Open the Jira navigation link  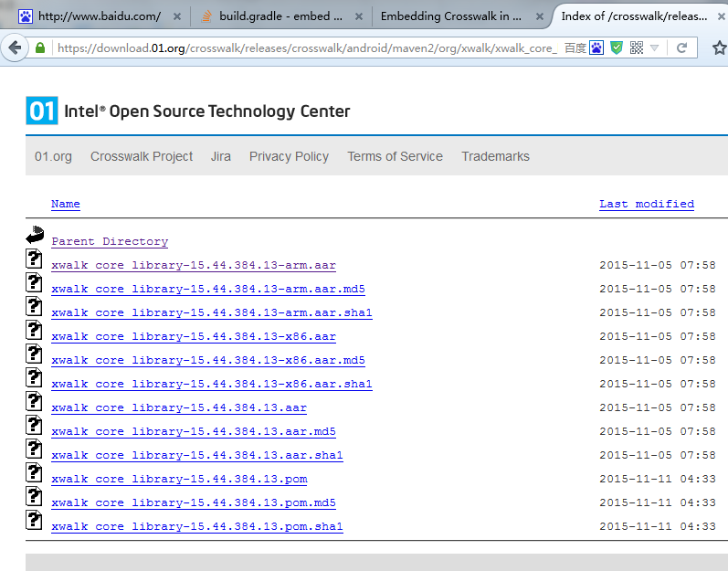coord(220,156)
